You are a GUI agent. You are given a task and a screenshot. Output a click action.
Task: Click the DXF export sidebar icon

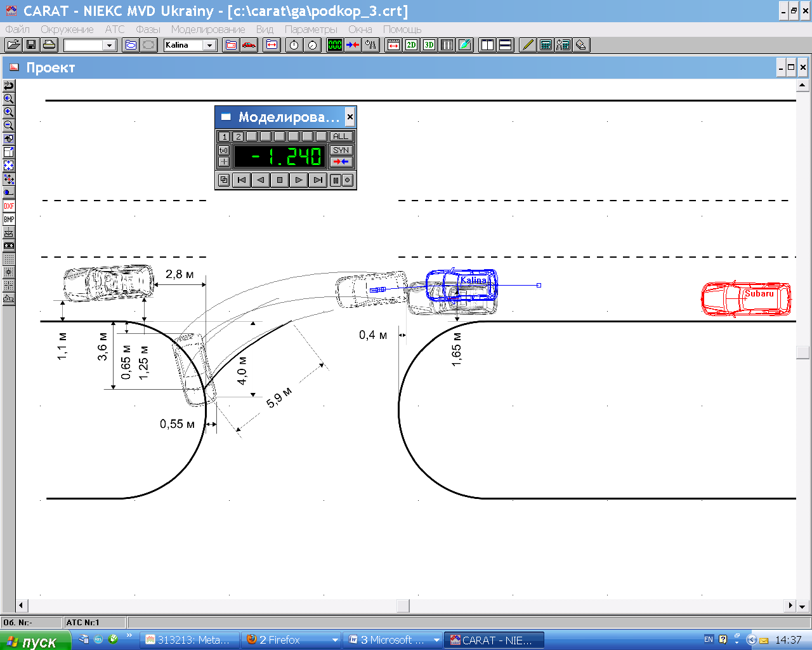[x=9, y=206]
